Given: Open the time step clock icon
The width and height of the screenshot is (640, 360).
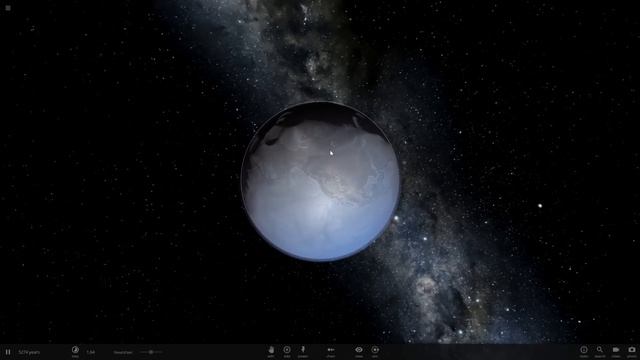Looking at the screenshot, I should (x=75, y=351).
